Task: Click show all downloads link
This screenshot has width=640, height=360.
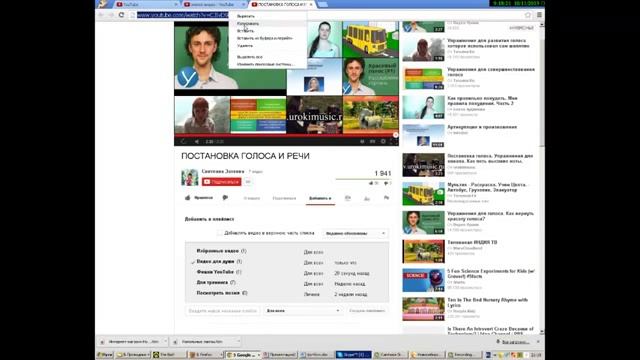Action: 515,342
